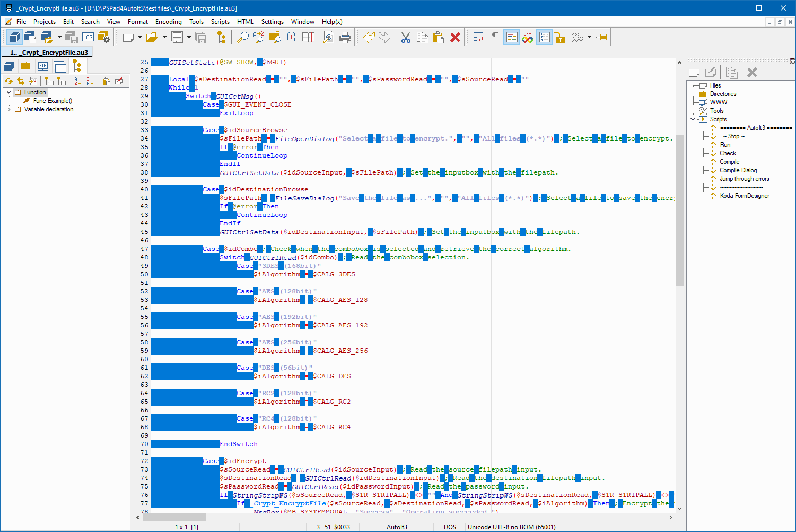Toggle the pilcrow special characters display
The width and height of the screenshot is (796, 532).
pyautogui.click(x=495, y=37)
